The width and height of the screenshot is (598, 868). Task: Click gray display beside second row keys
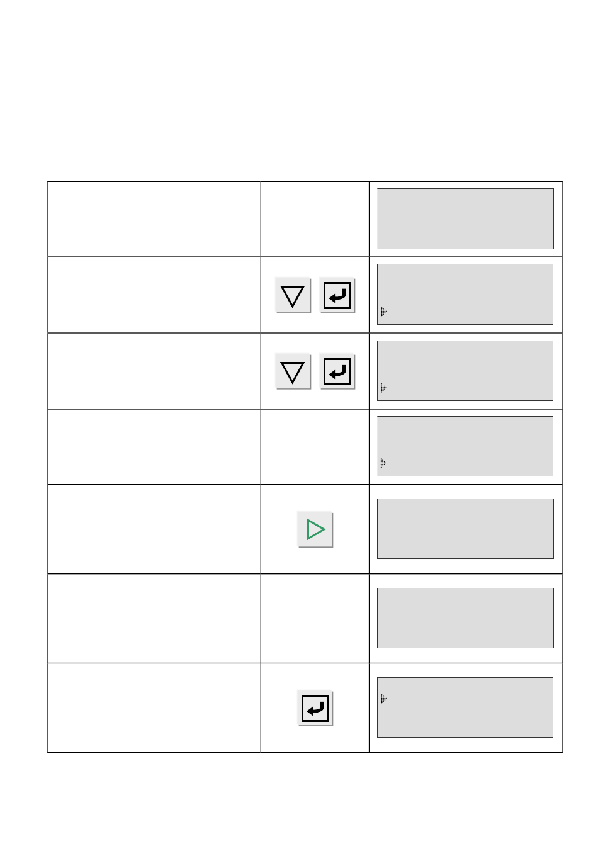[465, 294]
